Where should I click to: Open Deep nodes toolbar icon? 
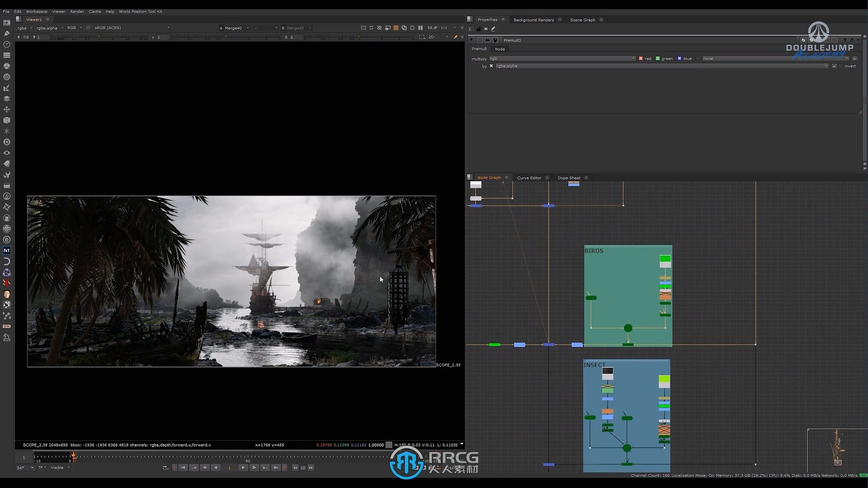click(x=7, y=142)
